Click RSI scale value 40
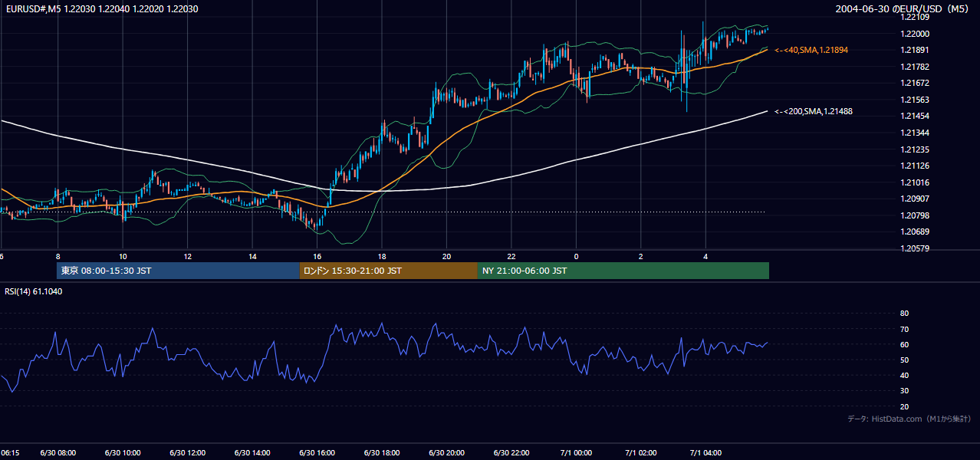980x460 pixels. (x=904, y=375)
